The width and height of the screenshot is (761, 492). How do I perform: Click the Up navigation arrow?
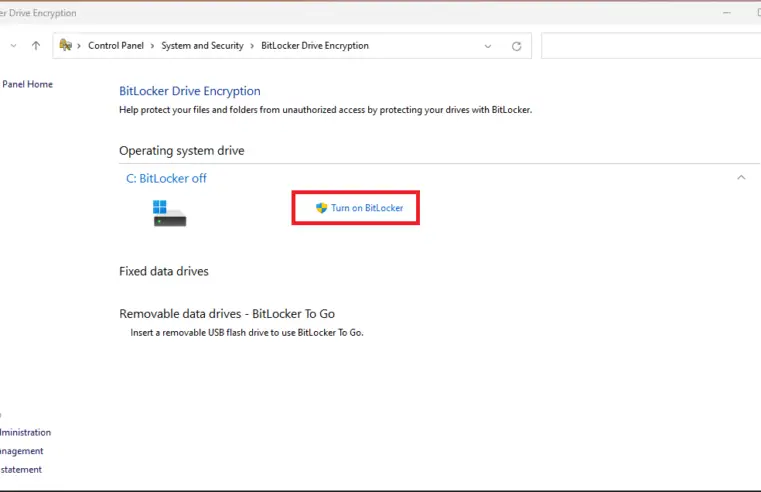point(36,46)
